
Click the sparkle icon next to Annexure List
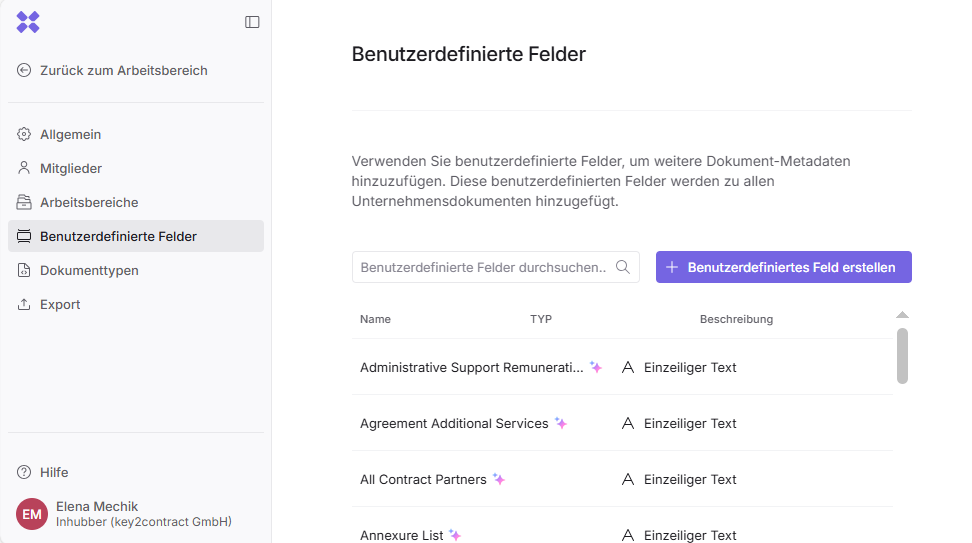[x=455, y=535]
